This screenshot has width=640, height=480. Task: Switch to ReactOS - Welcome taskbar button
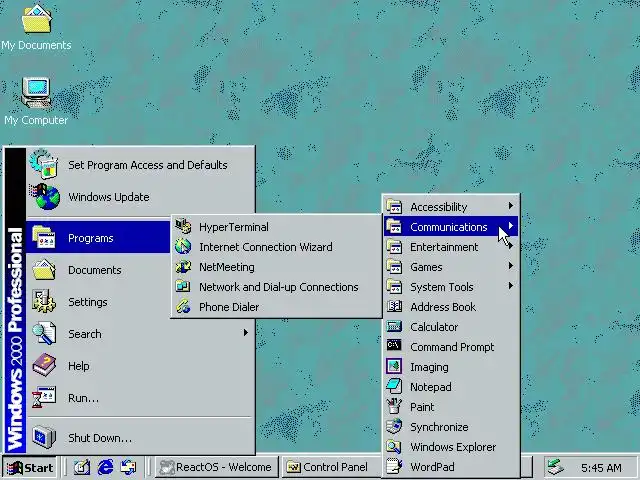point(217,467)
